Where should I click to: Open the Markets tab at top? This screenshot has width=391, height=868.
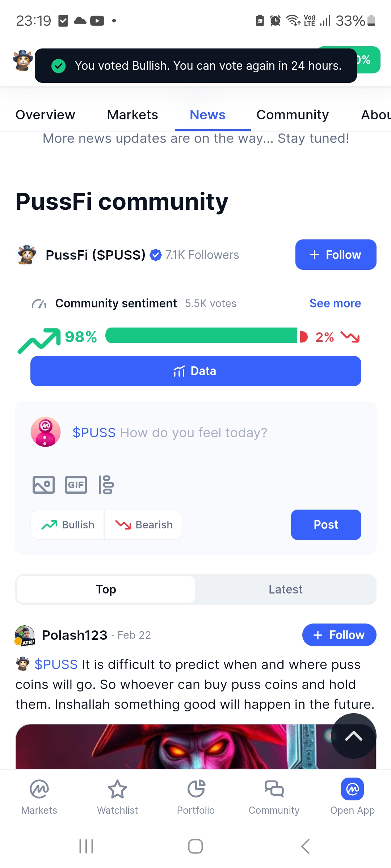[x=133, y=115]
